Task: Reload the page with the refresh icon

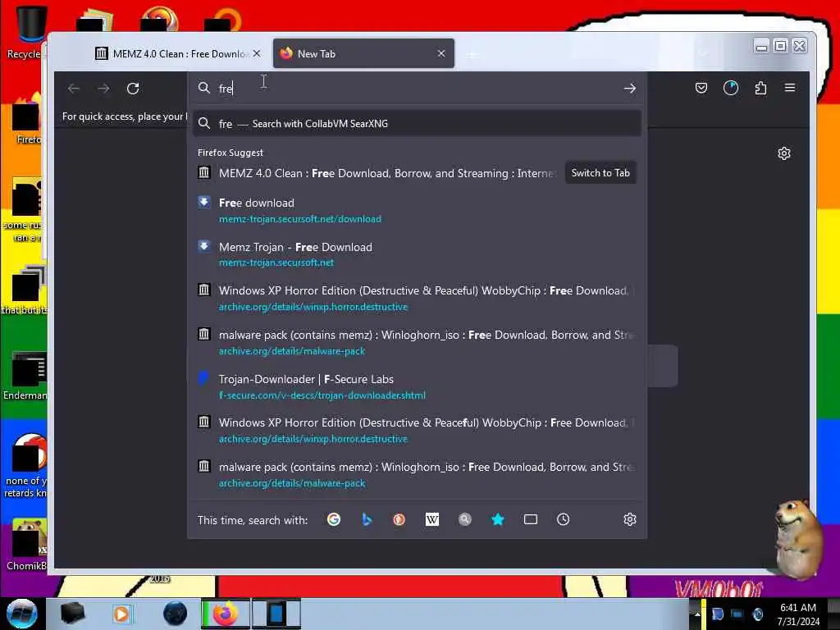Action: [133, 89]
